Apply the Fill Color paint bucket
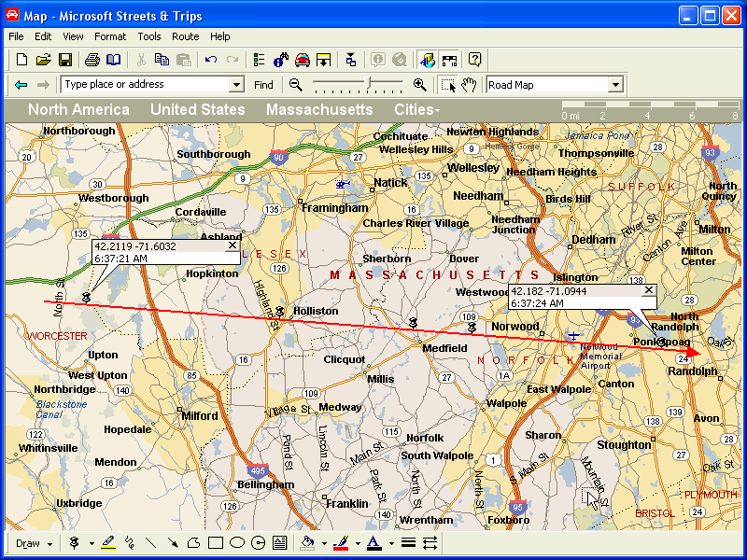The image size is (747, 560). [308, 543]
